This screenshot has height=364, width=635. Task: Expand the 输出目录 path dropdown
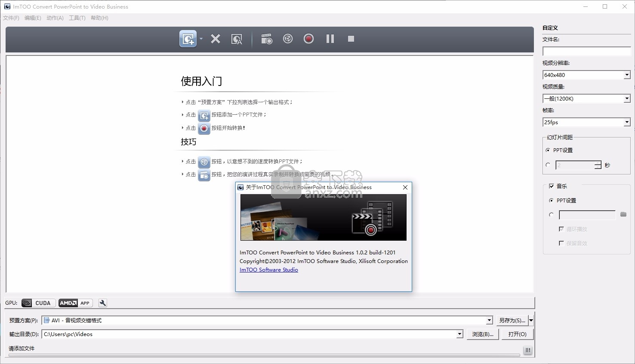(459, 334)
